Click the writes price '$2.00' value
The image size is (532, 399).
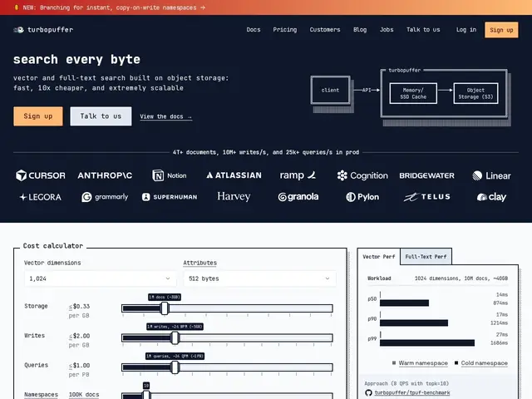coord(81,336)
